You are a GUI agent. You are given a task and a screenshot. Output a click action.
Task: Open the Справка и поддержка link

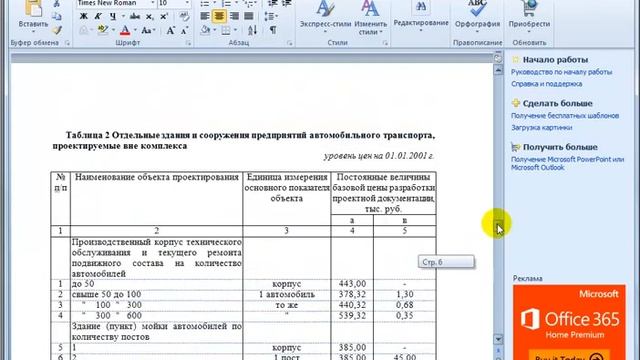click(547, 84)
